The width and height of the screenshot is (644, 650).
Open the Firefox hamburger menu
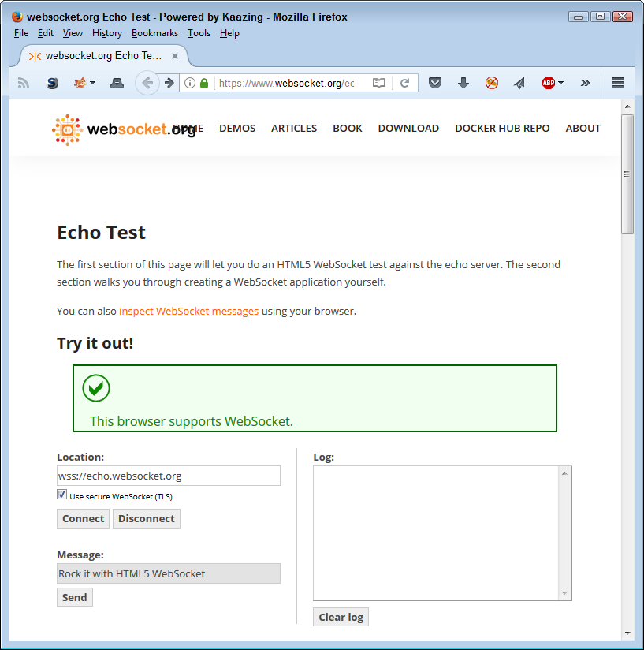click(617, 83)
